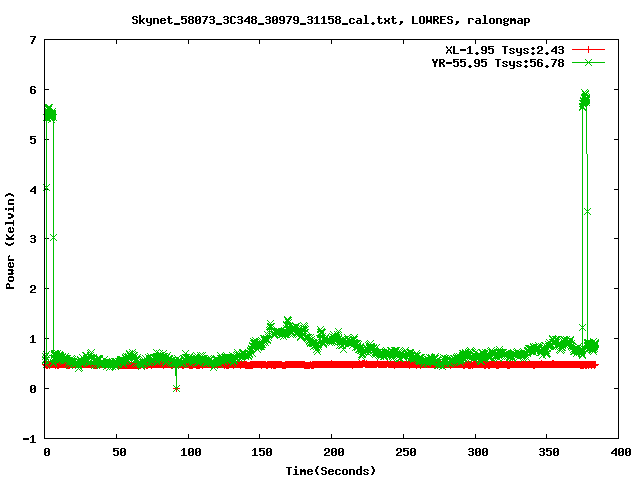
Task: Click the x-axis tick label 400
Action: point(621,452)
